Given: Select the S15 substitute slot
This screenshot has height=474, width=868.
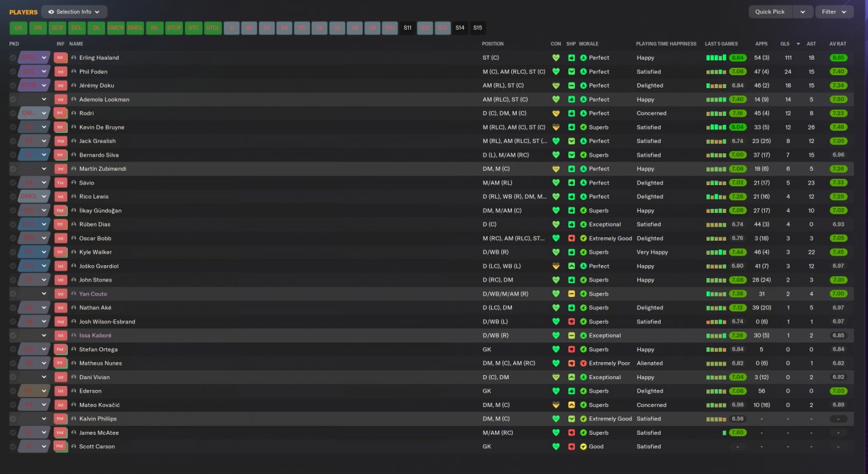Looking at the screenshot, I should 477,28.
